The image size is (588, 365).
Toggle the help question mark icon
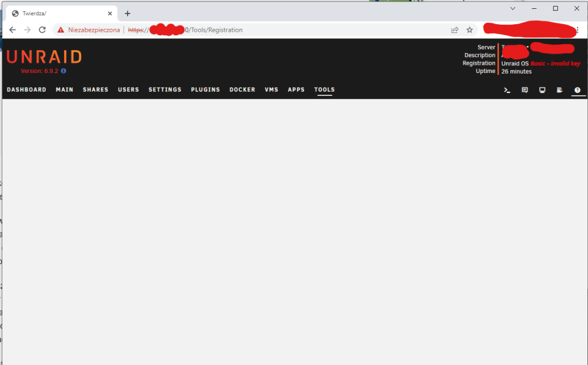coord(577,90)
